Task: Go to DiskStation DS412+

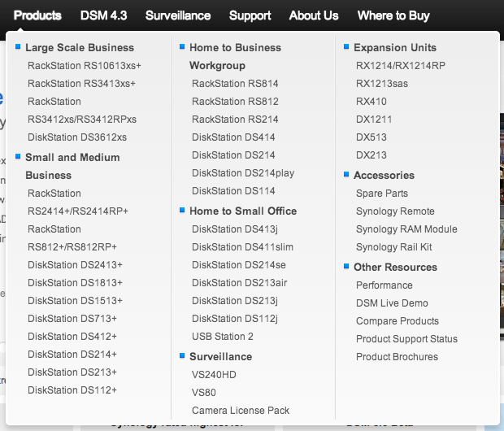Action: pyautogui.click(x=72, y=337)
